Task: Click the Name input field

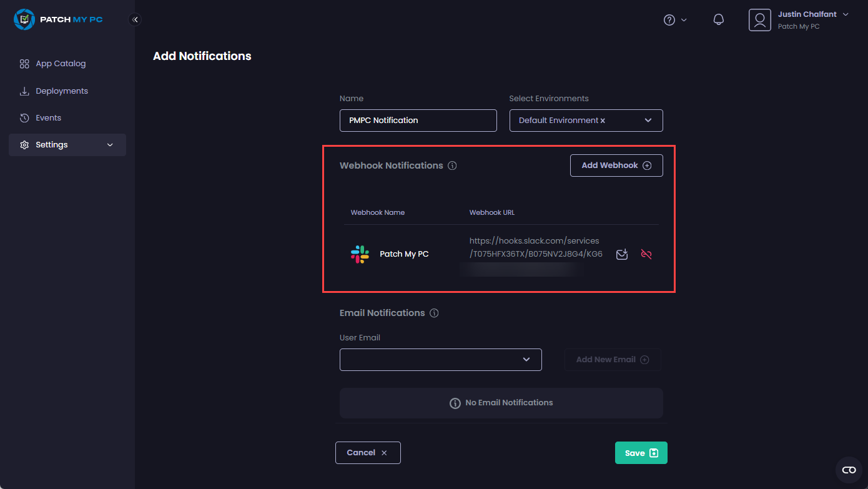Action: [x=418, y=121]
